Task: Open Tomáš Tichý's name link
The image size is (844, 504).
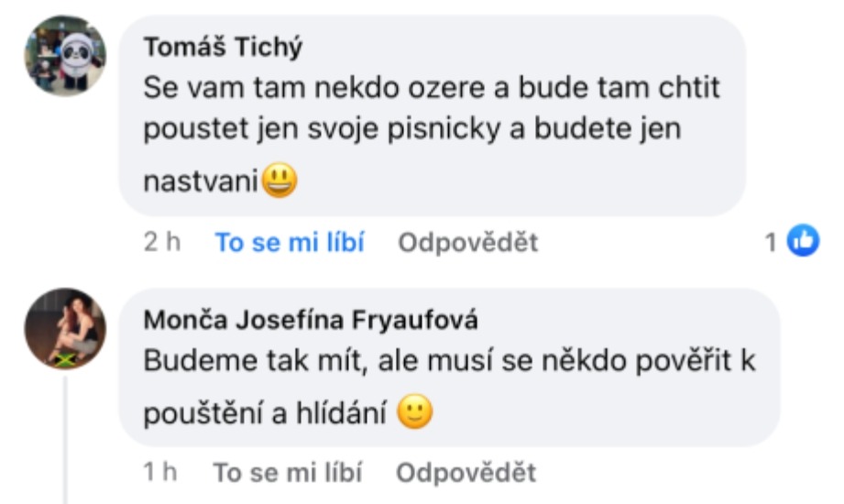Action: coord(223,47)
